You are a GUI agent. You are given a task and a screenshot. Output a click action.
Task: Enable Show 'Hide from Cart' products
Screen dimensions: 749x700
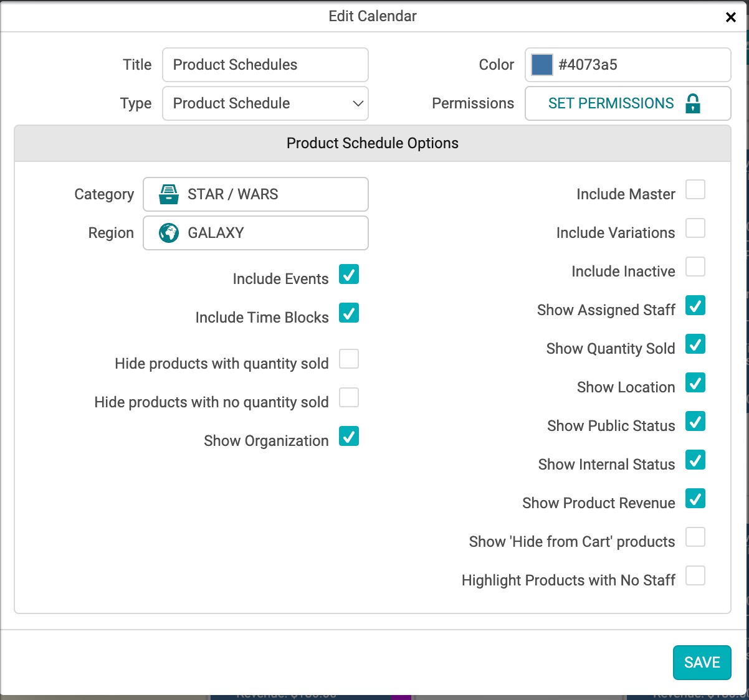[695, 537]
